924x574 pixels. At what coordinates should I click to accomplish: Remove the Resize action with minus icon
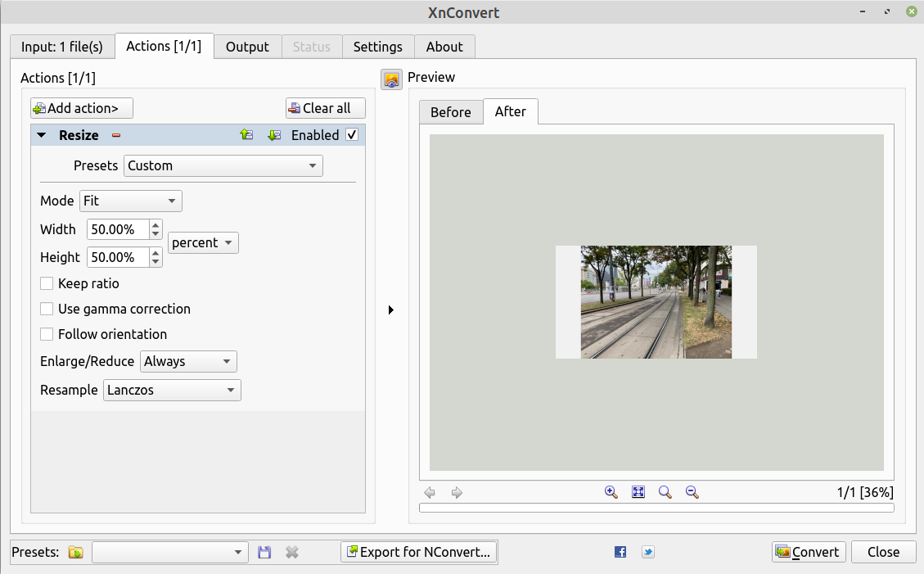tap(116, 136)
